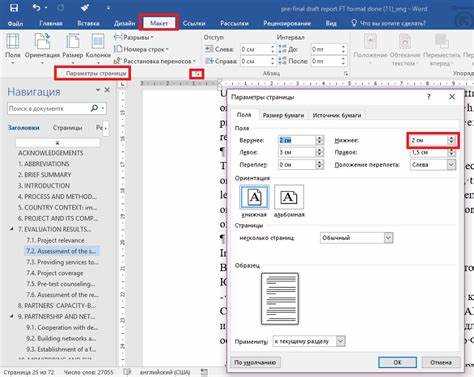Open the Поля margins tool
This screenshot has height=377, width=474.
[13, 47]
